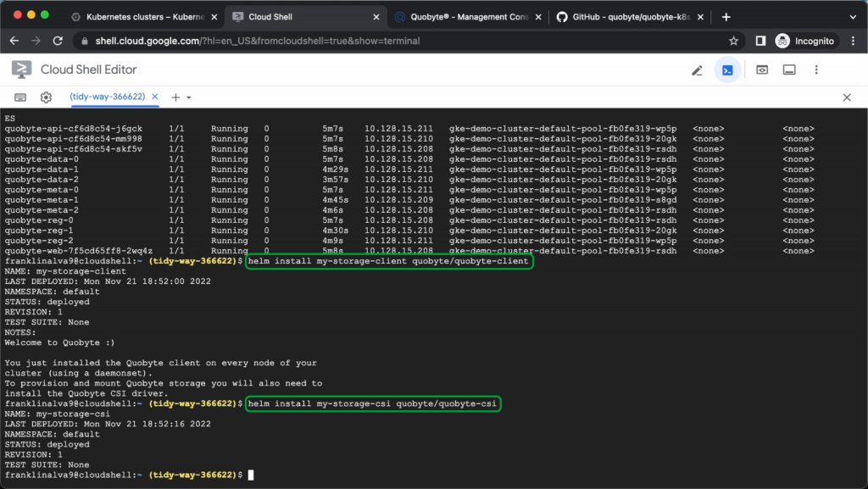Select the tidy-way-366622 terminal tab
868x489 pixels.
click(108, 97)
